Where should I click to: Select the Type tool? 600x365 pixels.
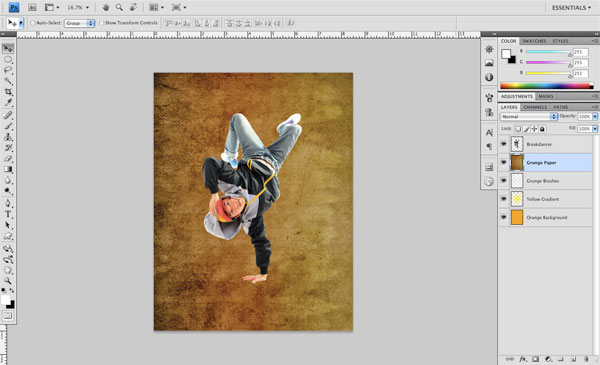click(x=8, y=214)
